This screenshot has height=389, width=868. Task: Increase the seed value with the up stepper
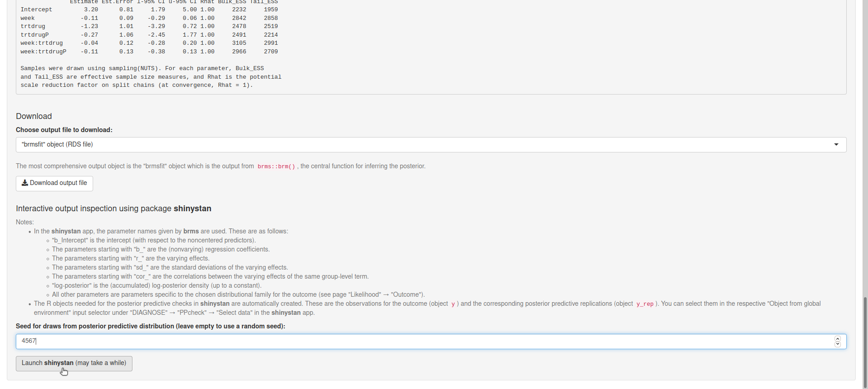pos(837,339)
